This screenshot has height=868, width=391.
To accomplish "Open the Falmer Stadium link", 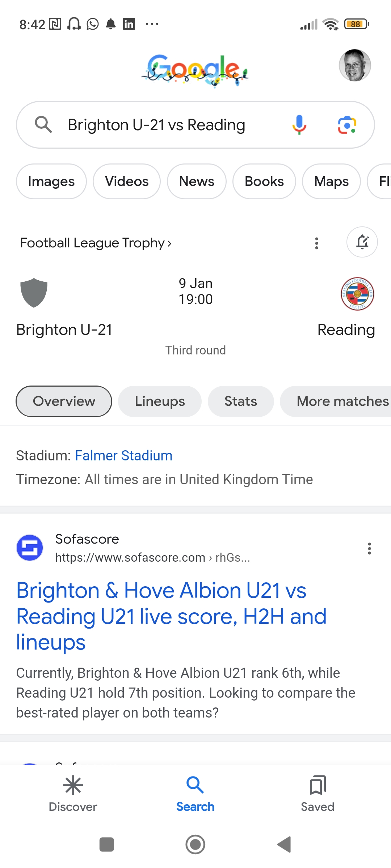I will tap(123, 456).
